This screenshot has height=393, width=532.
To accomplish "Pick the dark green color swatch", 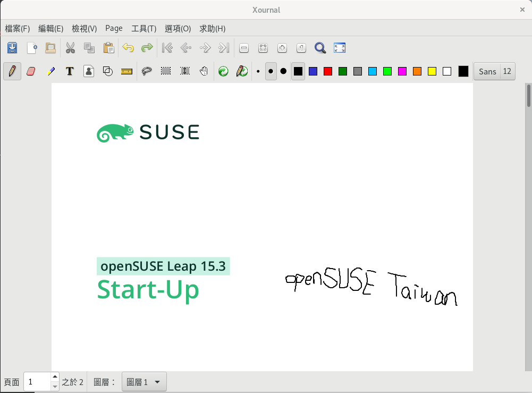I will [x=343, y=71].
